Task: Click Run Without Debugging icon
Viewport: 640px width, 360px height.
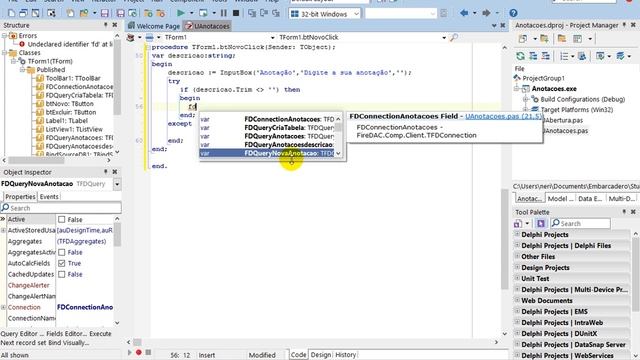Action: coord(203,13)
